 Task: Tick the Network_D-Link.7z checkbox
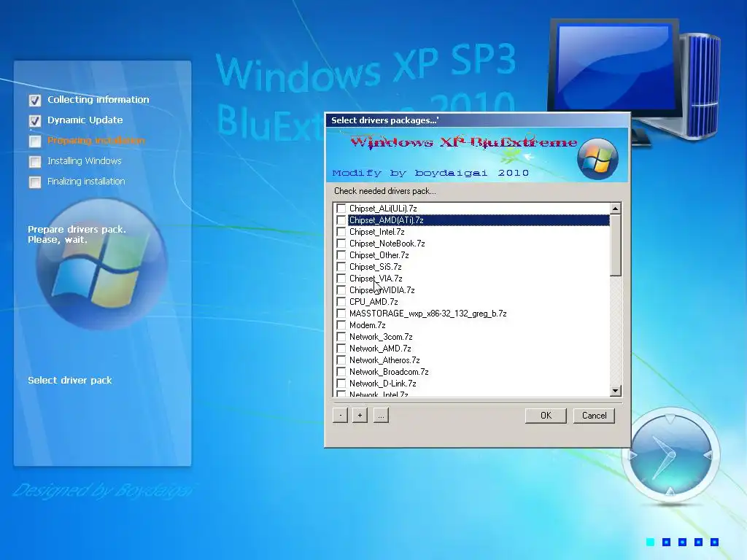pyautogui.click(x=341, y=384)
